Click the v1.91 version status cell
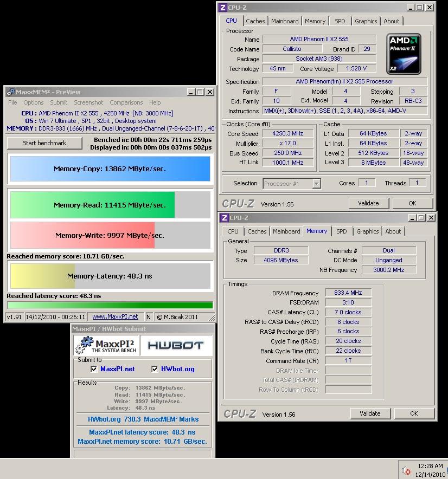448x479 pixels. [14, 317]
